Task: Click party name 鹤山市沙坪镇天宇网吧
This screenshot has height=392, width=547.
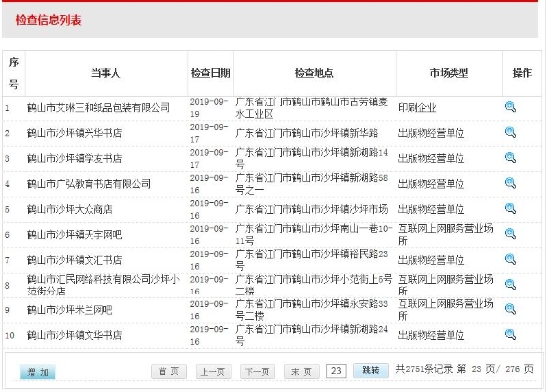Action: (x=75, y=234)
